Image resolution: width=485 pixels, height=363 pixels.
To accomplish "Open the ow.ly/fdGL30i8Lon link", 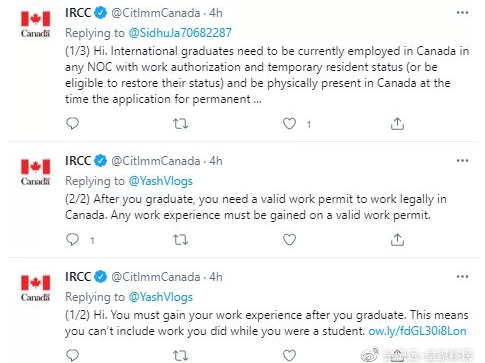I will 417,331.
